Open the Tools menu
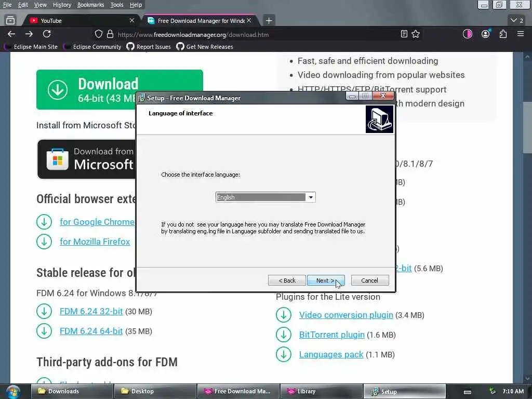Screen dimensions: 532x399 click(117, 5)
